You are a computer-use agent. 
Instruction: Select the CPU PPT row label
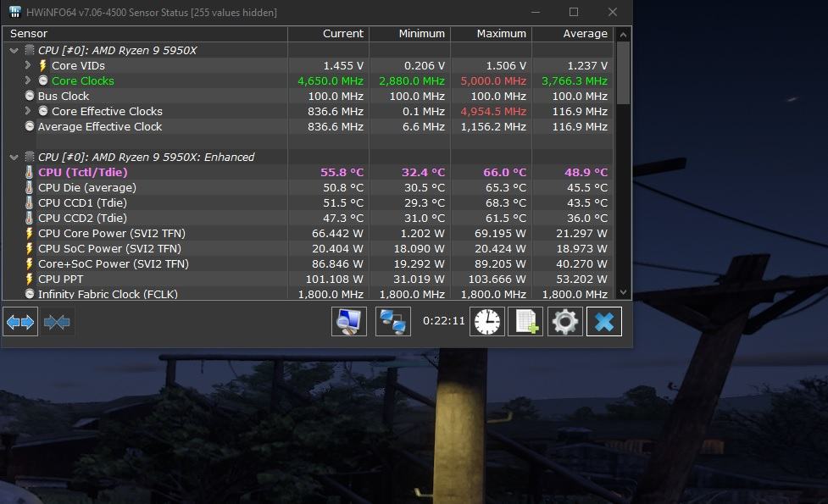click(x=60, y=280)
